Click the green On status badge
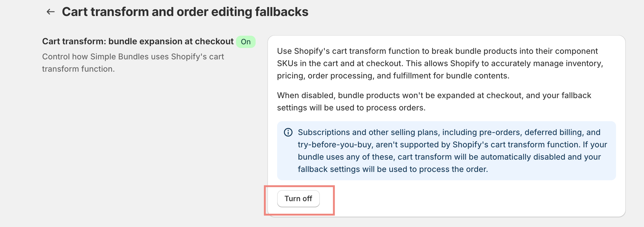This screenshot has height=227, width=644. coord(246,42)
